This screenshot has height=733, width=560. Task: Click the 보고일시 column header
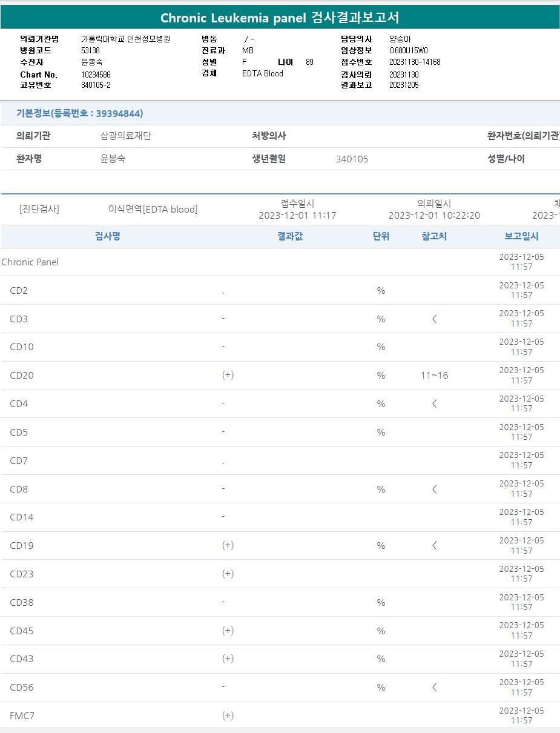[x=521, y=236]
